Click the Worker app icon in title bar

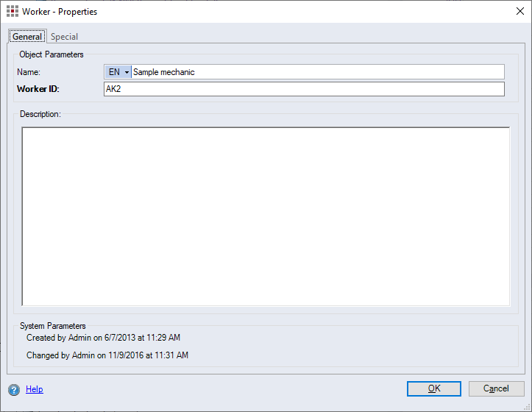pyautogui.click(x=12, y=12)
